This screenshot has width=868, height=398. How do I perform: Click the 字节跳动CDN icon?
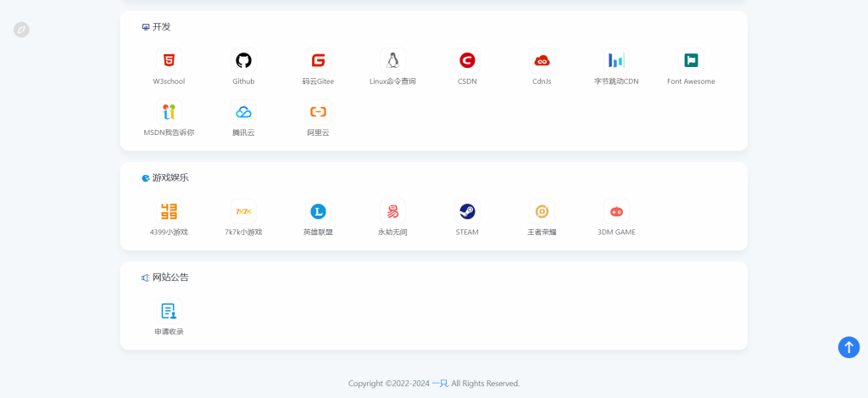(x=616, y=61)
